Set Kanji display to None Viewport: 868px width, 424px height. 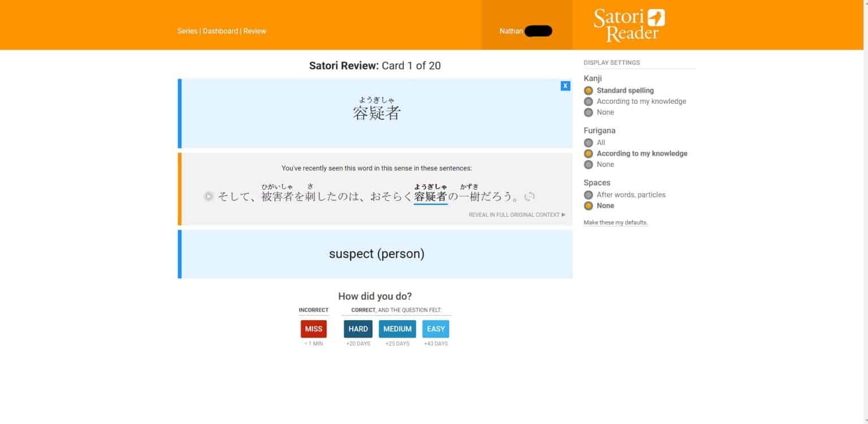(x=588, y=112)
